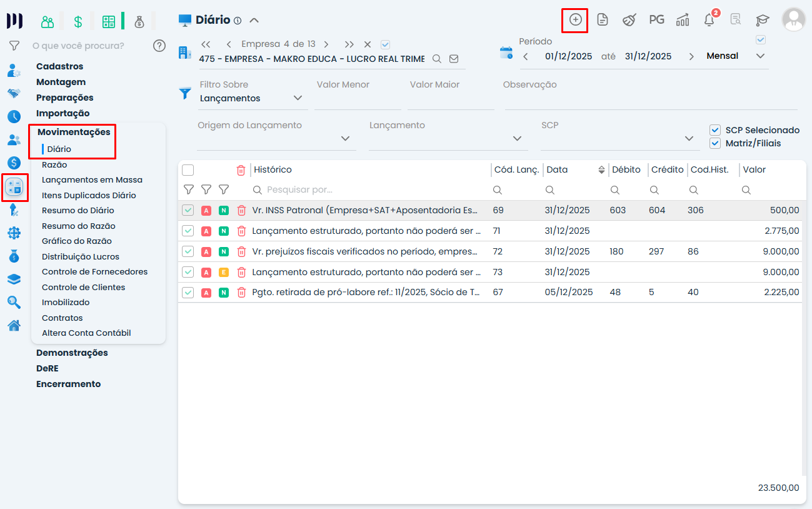This screenshot has width=812, height=509.
Task: Open Razão in the Movimentações menu
Action: point(54,165)
